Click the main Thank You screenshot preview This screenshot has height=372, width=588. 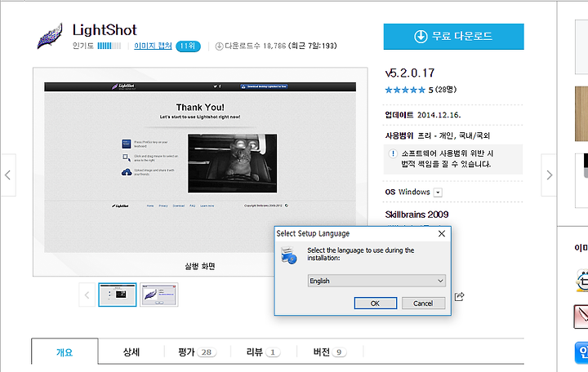point(200,167)
